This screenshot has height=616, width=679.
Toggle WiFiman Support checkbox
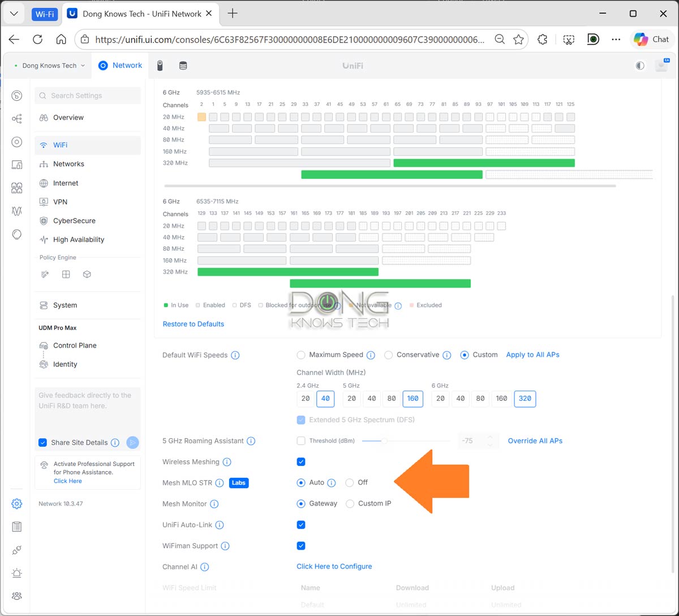point(301,546)
